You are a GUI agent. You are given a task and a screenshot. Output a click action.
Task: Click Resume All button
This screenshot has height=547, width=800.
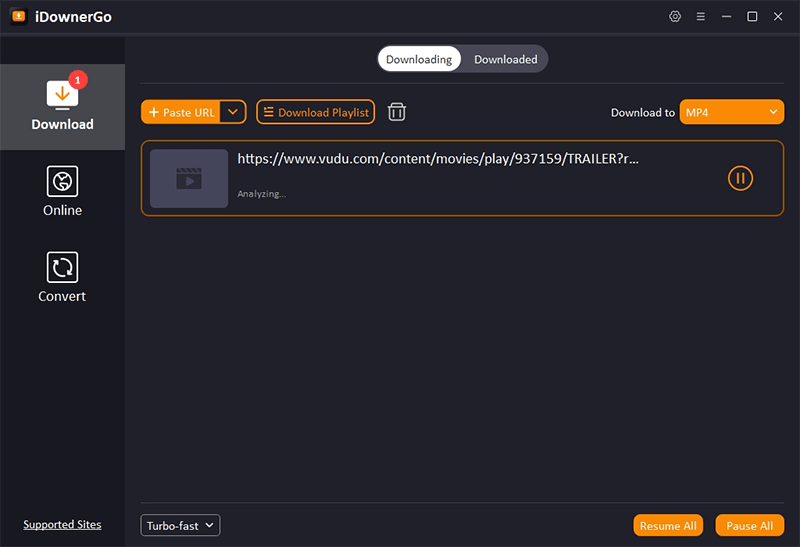coord(668,525)
